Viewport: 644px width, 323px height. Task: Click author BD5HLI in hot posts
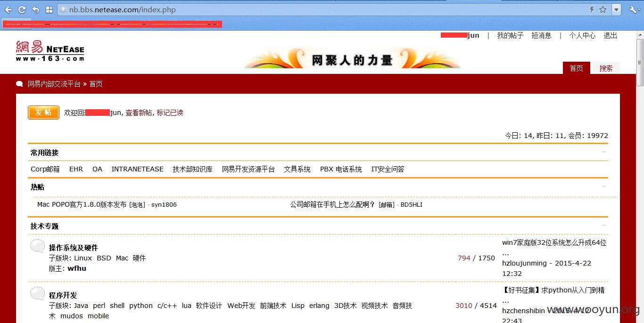point(412,204)
